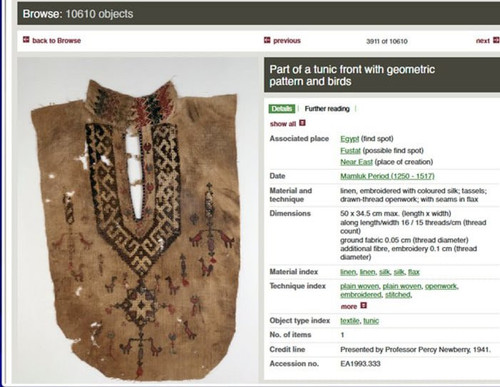This screenshot has width=500, height=387.
Task: Switch to the Details tab
Action: 282,109
